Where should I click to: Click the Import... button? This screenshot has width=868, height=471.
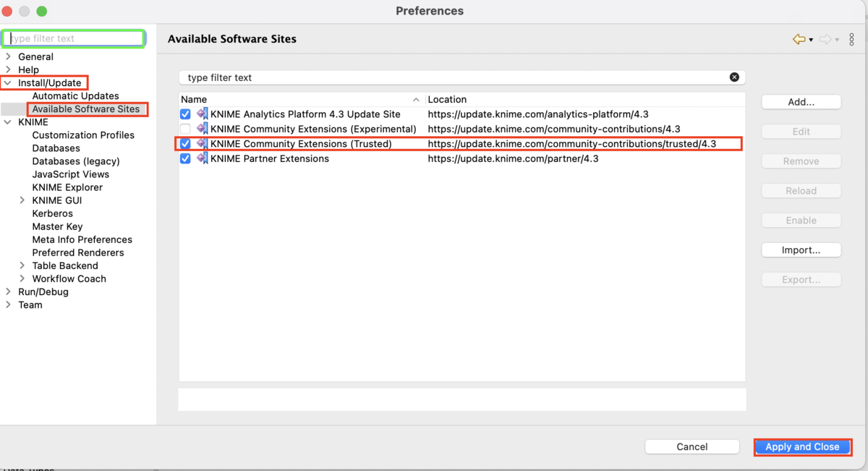coord(801,250)
